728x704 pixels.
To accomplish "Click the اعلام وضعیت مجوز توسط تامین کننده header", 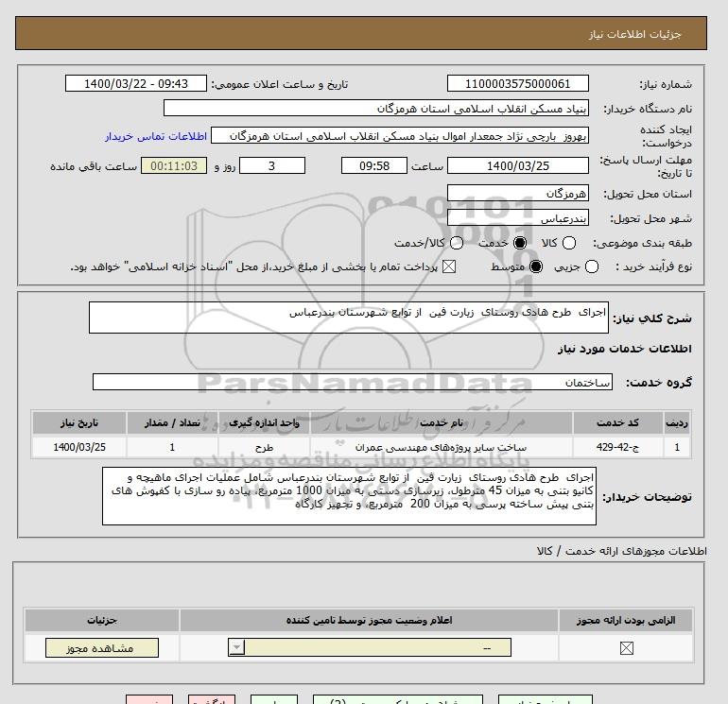I will coord(369,620).
